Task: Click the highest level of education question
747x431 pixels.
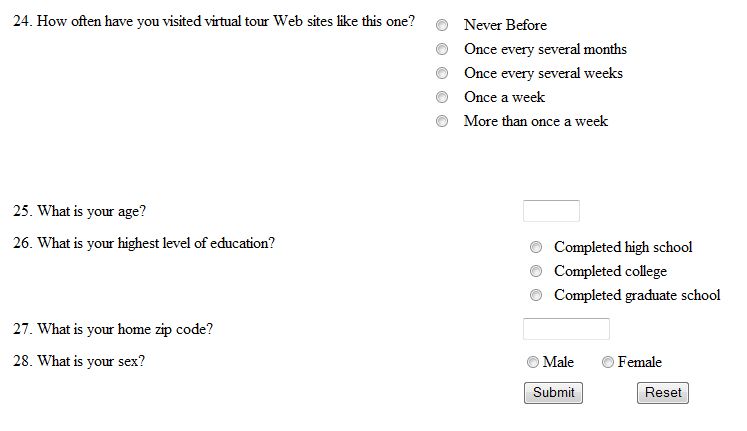Action: (x=144, y=243)
